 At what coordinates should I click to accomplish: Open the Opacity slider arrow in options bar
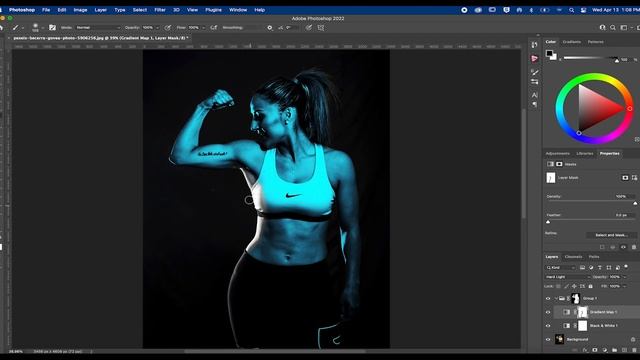coord(158,28)
